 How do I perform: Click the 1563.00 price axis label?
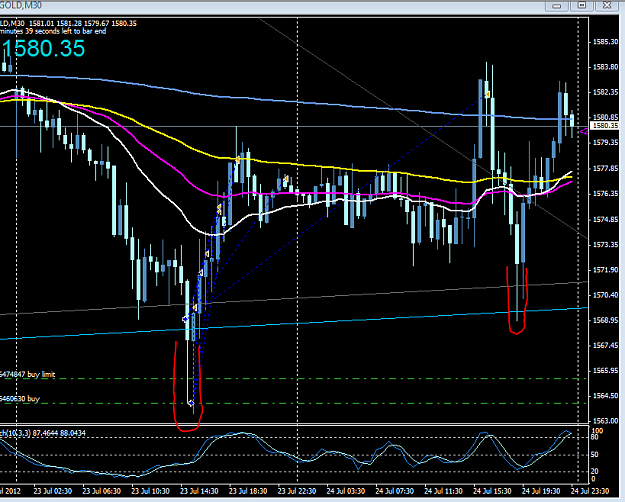pos(605,421)
